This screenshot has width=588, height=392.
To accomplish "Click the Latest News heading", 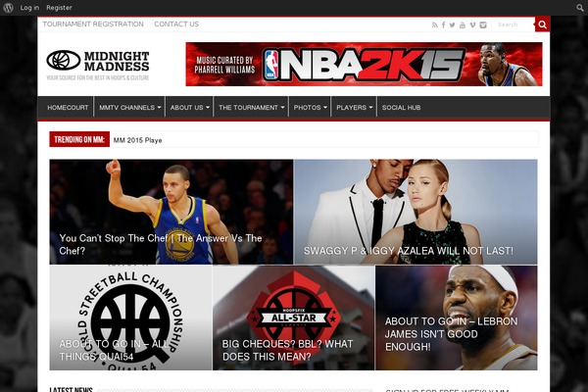I will pyautogui.click(x=71, y=389).
